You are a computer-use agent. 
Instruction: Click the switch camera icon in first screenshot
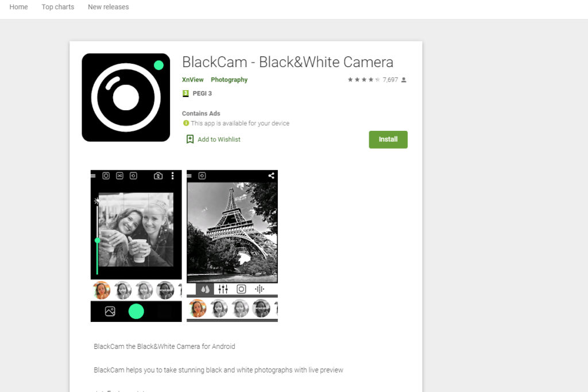tap(158, 176)
